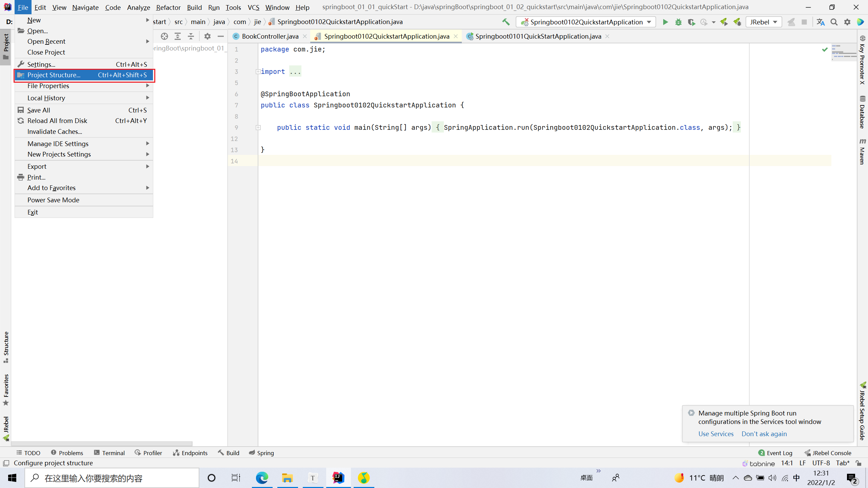868x488 pixels.
Task: Toggle Key Promoter X side panel
Action: (x=863, y=60)
